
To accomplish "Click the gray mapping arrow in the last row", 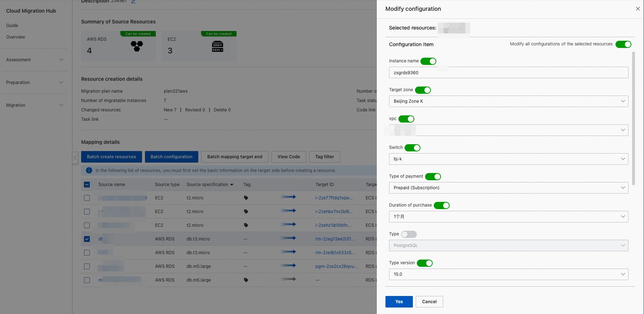I will tap(288, 279).
